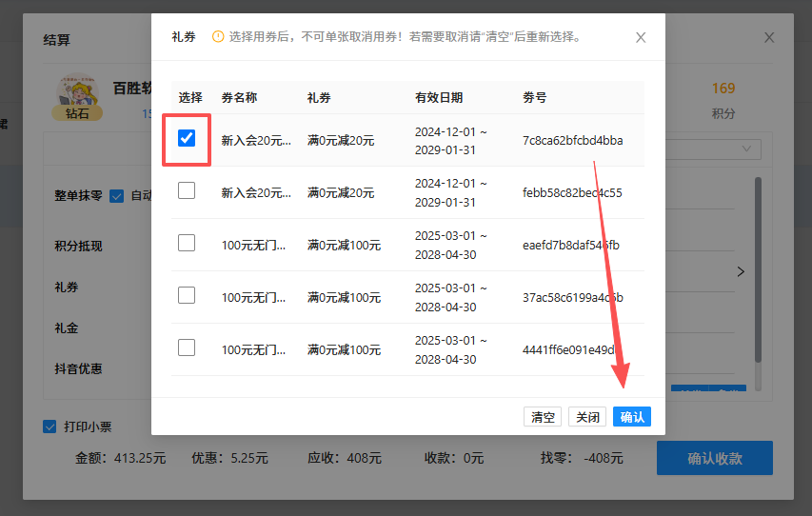
Task: Click the 选择 column header
Action: point(190,97)
